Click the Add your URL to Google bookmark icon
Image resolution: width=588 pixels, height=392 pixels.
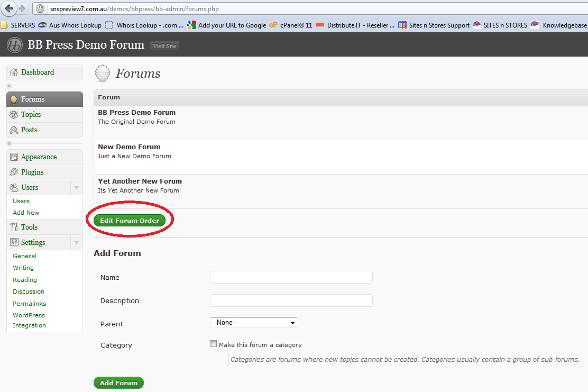click(191, 25)
